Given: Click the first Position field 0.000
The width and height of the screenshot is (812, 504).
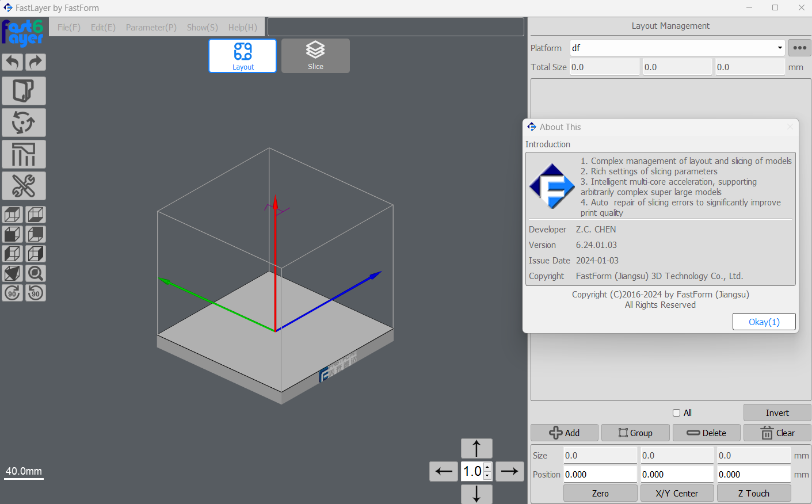Looking at the screenshot, I should point(600,474).
